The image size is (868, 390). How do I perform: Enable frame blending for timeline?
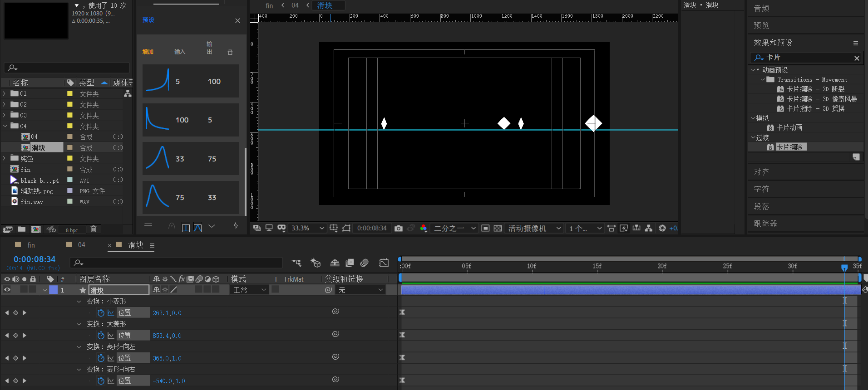point(350,263)
